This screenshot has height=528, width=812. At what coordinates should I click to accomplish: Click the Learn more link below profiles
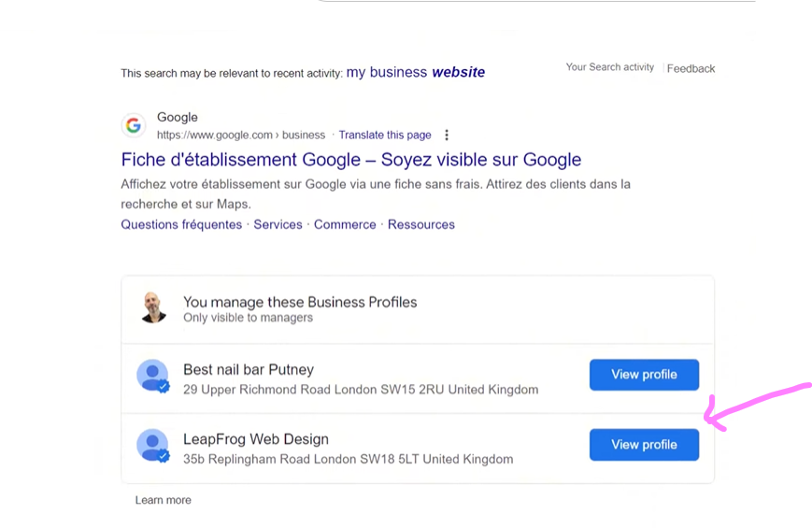pyautogui.click(x=163, y=500)
